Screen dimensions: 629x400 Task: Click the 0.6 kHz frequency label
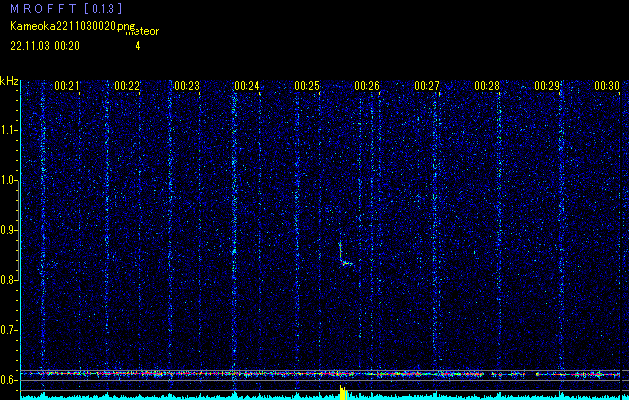9,380
